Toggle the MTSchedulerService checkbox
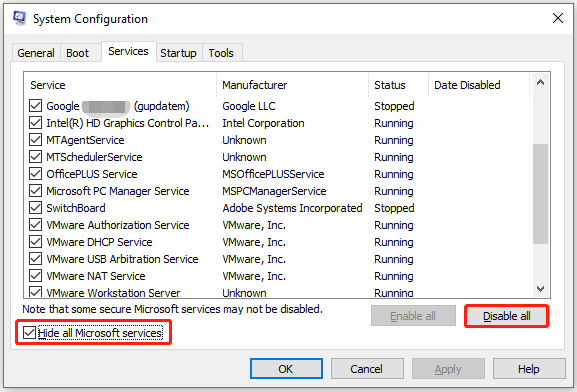Screen dimensions: 577x392 click(35, 157)
